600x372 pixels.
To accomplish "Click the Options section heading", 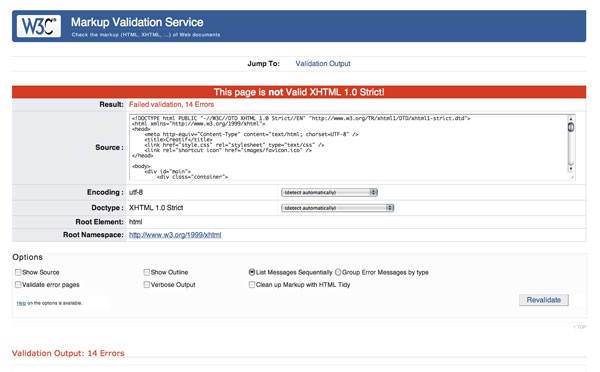I will pyautogui.click(x=28, y=257).
